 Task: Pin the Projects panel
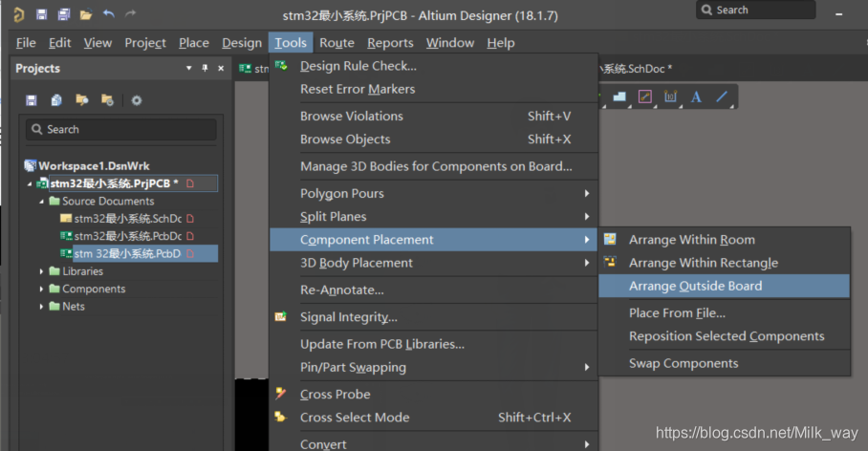click(x=205, y=68)
